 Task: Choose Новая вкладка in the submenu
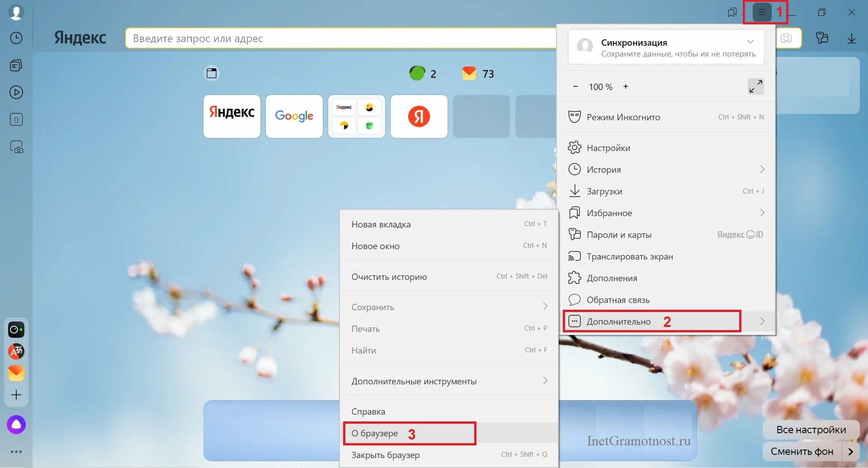(449, 224)
